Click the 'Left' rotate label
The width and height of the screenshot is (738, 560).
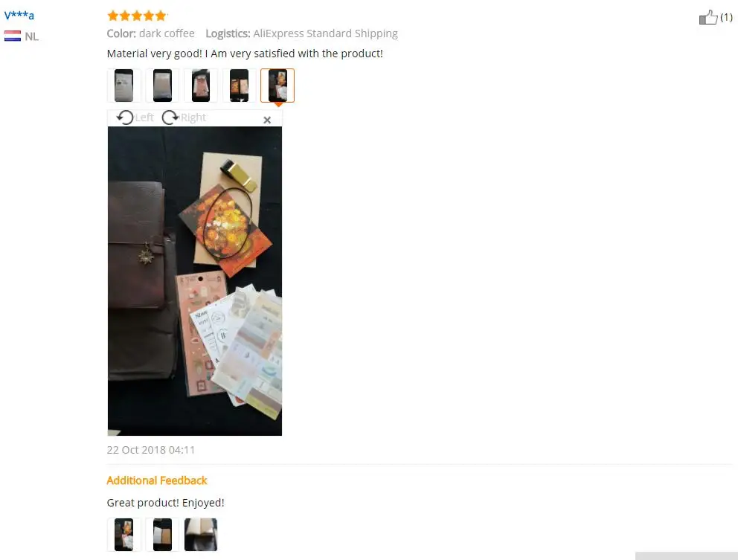point(144,118)
